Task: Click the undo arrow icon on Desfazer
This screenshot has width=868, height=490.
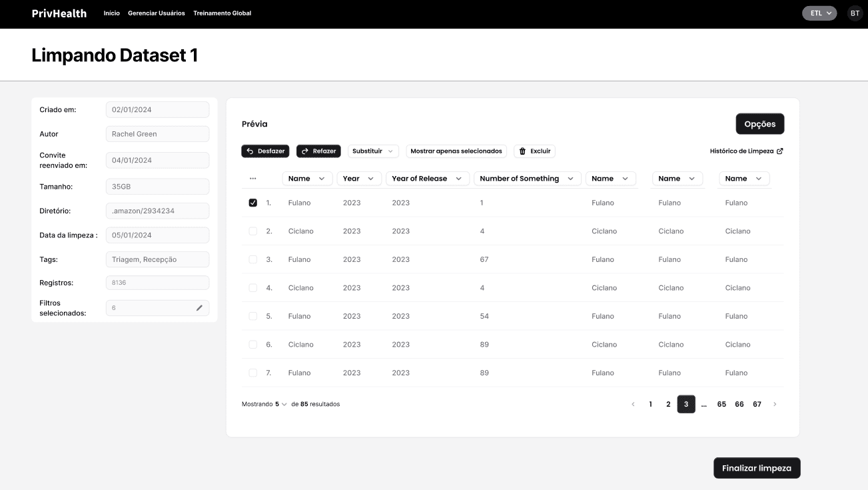Action: 249,151
